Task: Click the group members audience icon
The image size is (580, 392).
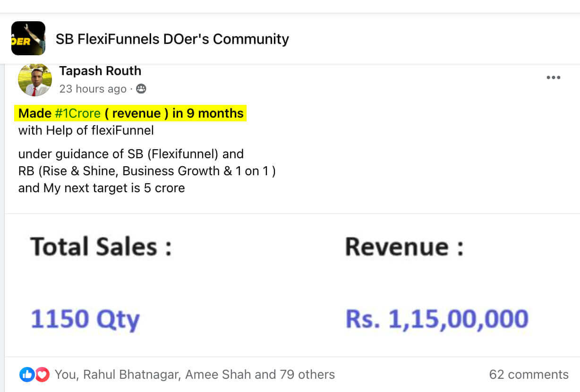Action: point(141,89)
